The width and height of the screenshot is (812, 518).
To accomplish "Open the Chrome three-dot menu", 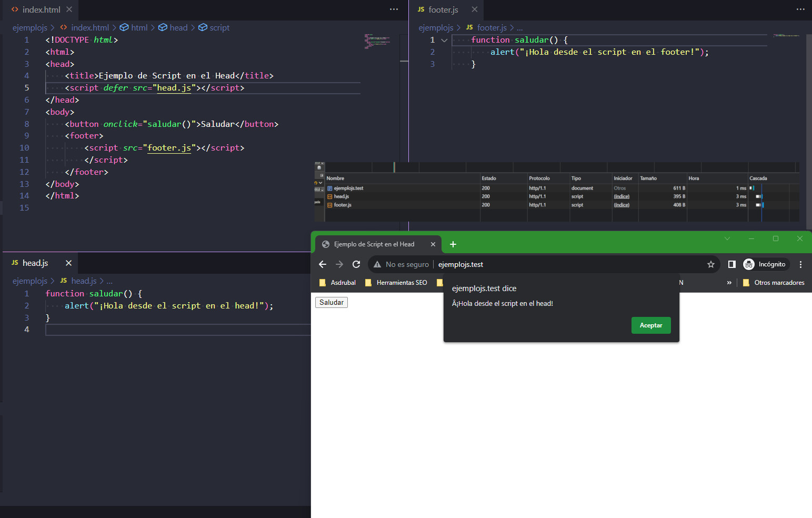I will [x=800, y=264].
